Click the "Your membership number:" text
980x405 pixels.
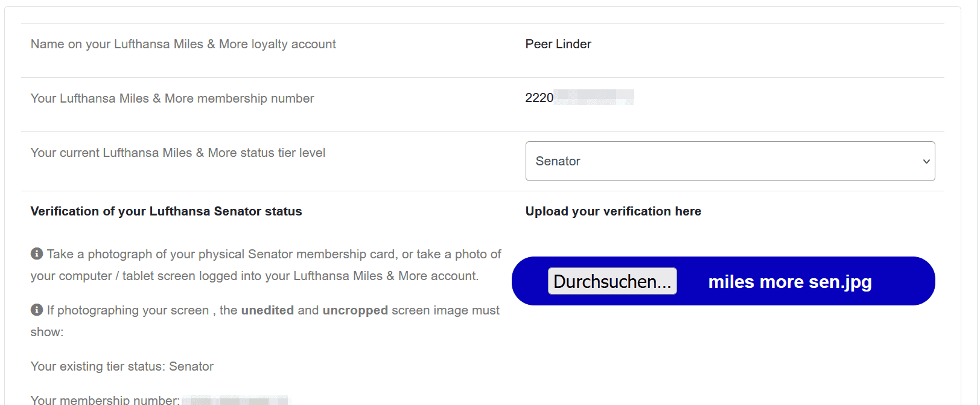tap(105, 400)
